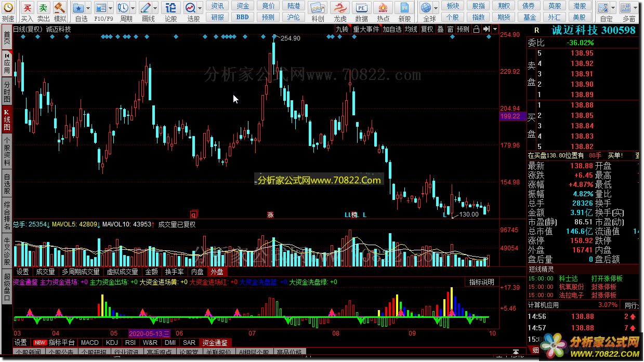Open the 科创 chart icon
Image resolution: width=644 pixels, height=362 pixels.
point(318,8)
